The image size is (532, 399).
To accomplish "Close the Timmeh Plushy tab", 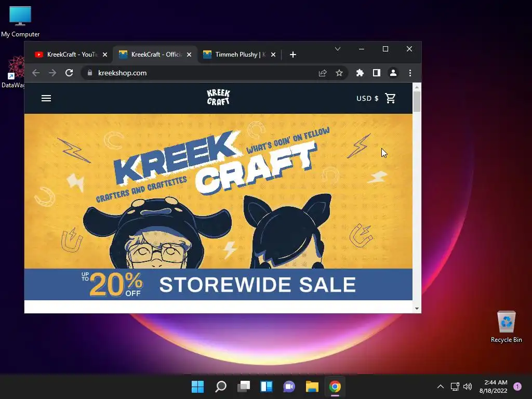I will pyautogui.click(x=273, y=55).
